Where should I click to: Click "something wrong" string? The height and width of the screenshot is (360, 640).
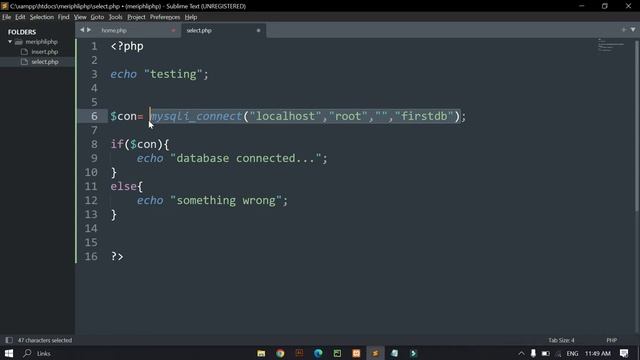click(x=226, y=200)
